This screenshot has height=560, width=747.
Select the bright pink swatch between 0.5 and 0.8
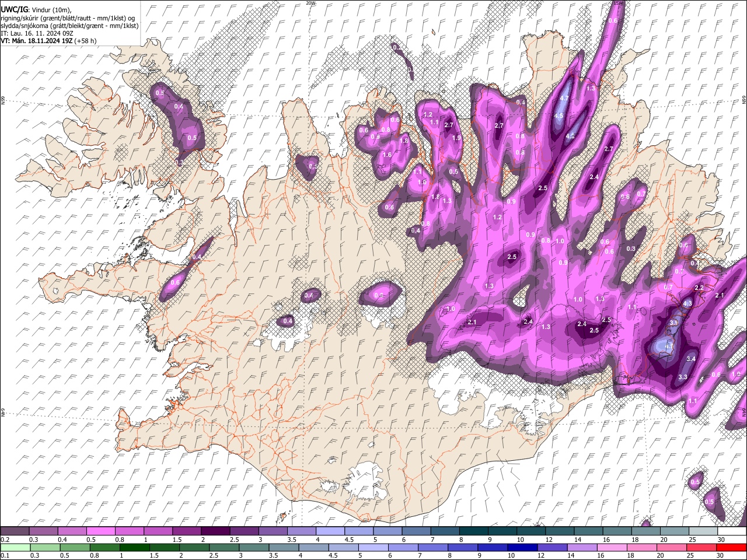coord(101,531)
